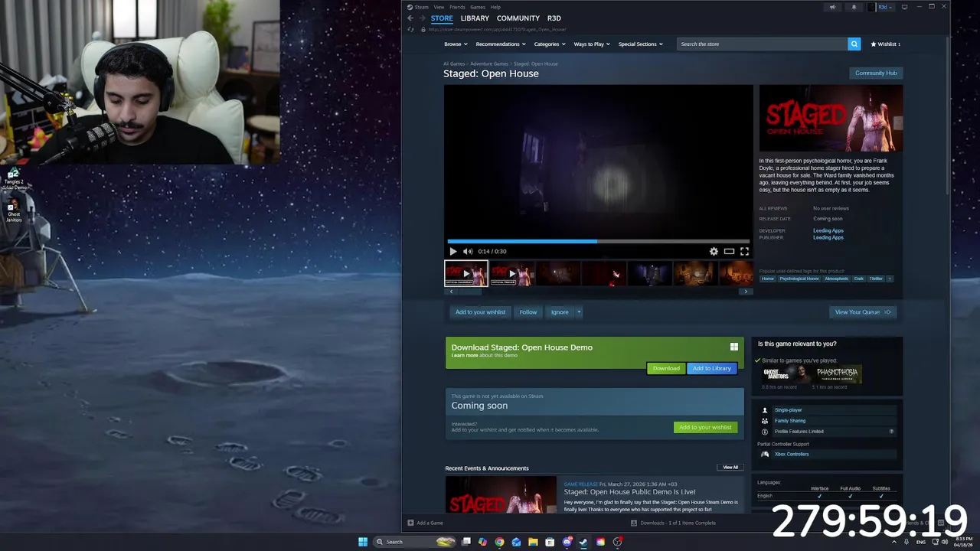Screen dimensions: 980x551
Task: Open the View menu
Action: (x=439, y=7)
